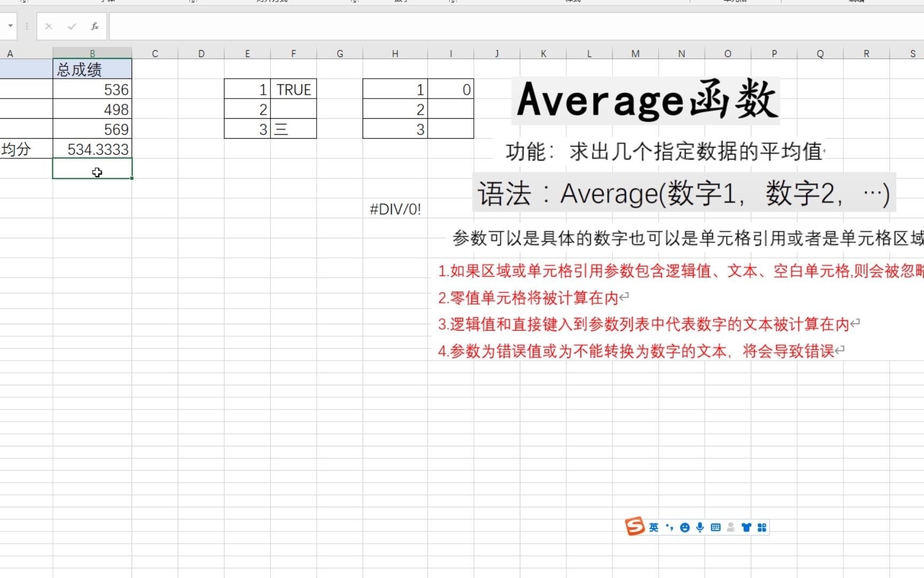Select the empty cell below 534.3333

(x=93, y=169)
